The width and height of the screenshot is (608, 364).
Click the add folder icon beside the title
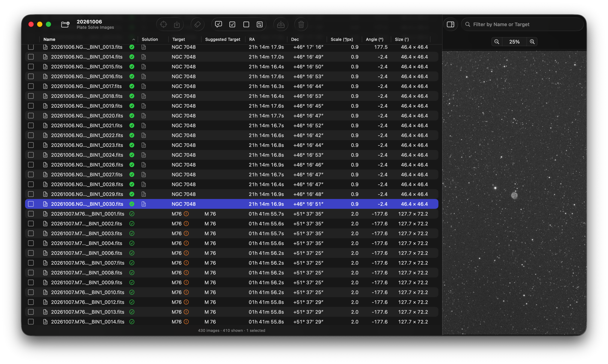(x=65, y=25)
